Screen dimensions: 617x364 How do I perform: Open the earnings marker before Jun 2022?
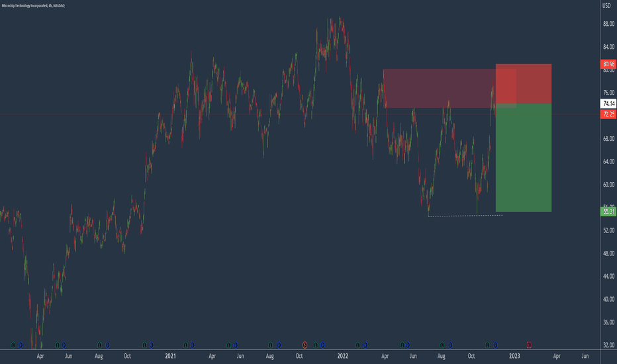402,345
